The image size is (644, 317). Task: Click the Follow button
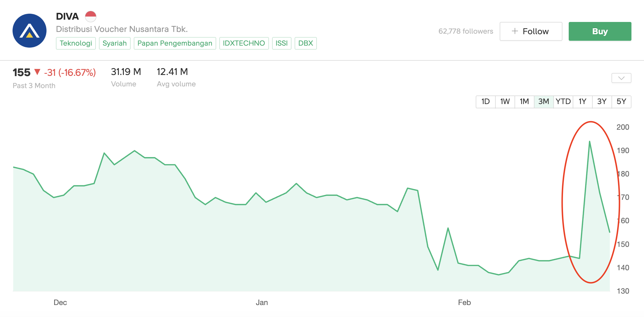tap(531, 31)
